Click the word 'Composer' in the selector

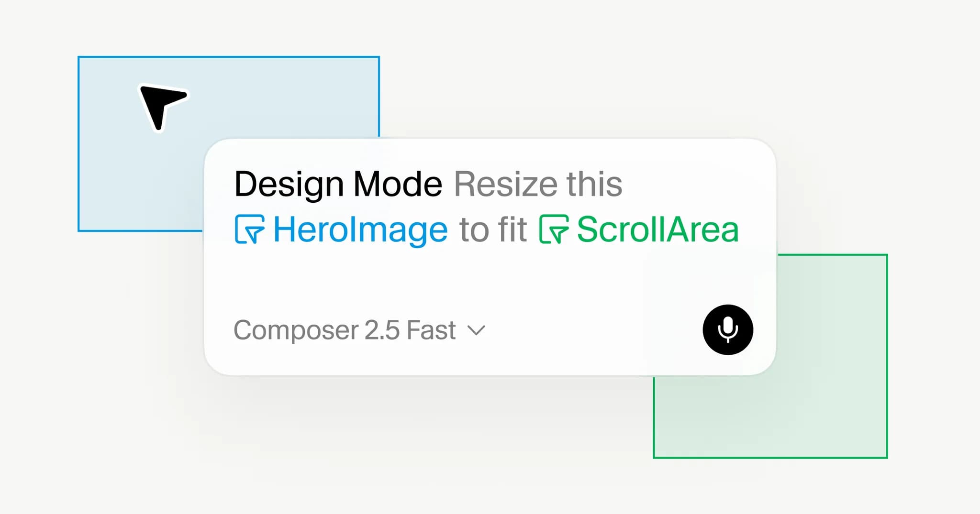coord(296,331)
